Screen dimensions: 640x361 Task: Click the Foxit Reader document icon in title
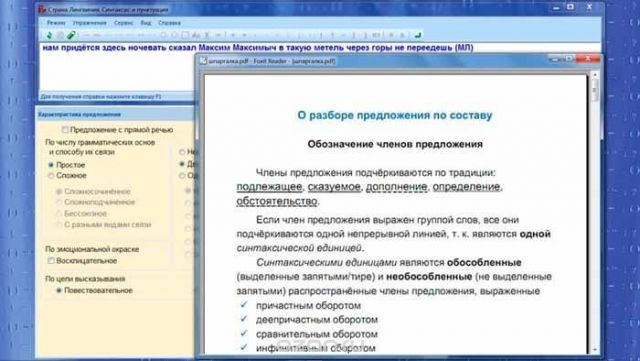(203, 61)
